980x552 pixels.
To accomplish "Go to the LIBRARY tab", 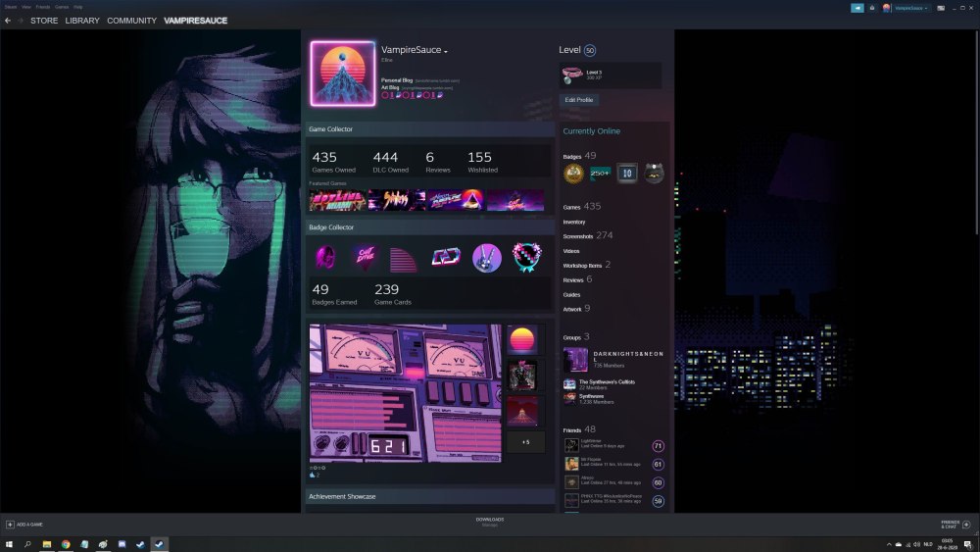I will click(x=82, y=21).
